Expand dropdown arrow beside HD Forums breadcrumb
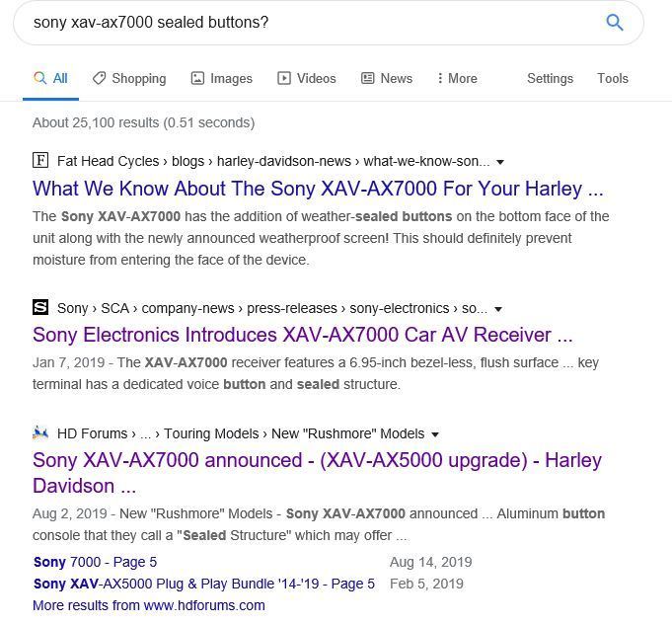This screenshot has height=625, width=672. coord(435,434)
